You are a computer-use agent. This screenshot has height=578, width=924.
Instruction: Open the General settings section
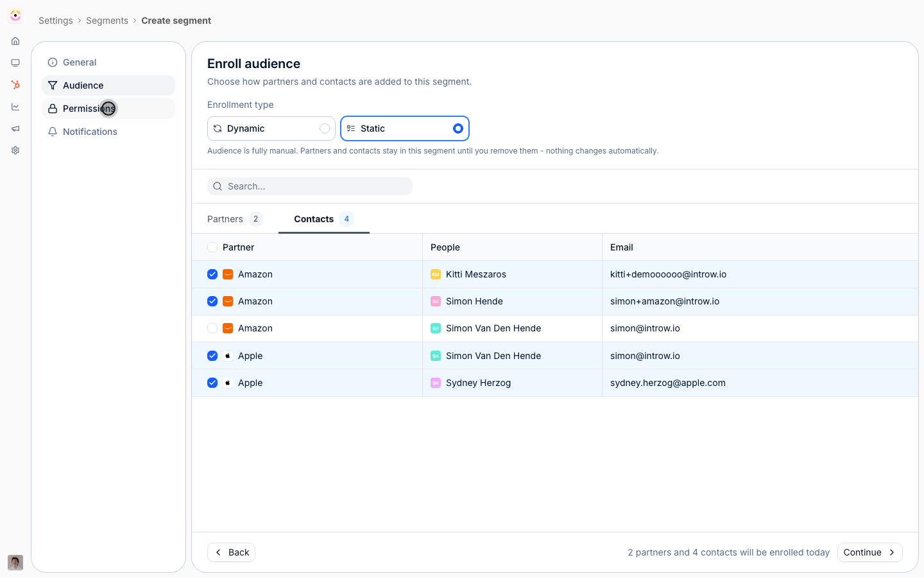pos(108,62)
